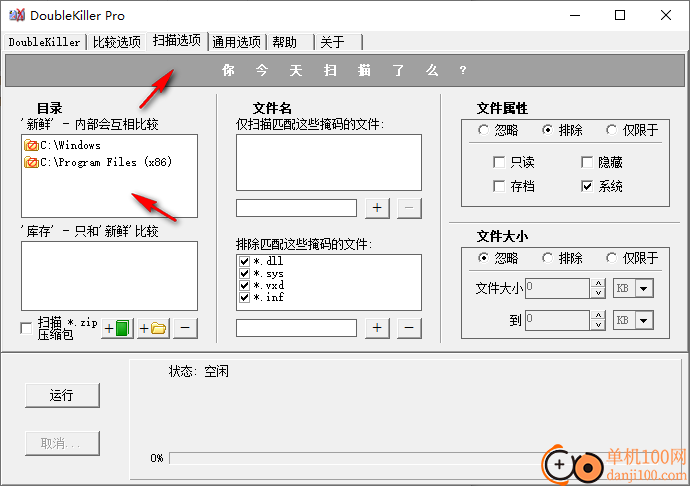This screenshot has width=690, height=486.
Task: Close the DoubleKiller Pro window
Action: click(666, 15)
